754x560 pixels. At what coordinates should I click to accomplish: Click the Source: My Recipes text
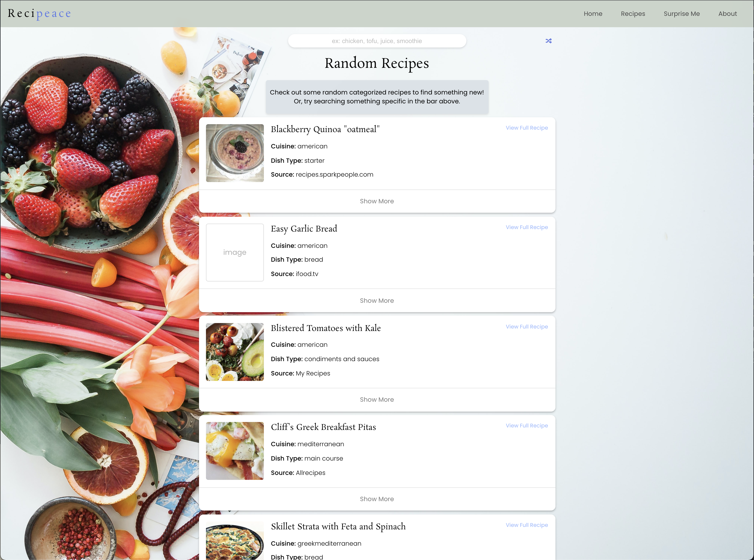pyautogui.click(x=301, y=373)
